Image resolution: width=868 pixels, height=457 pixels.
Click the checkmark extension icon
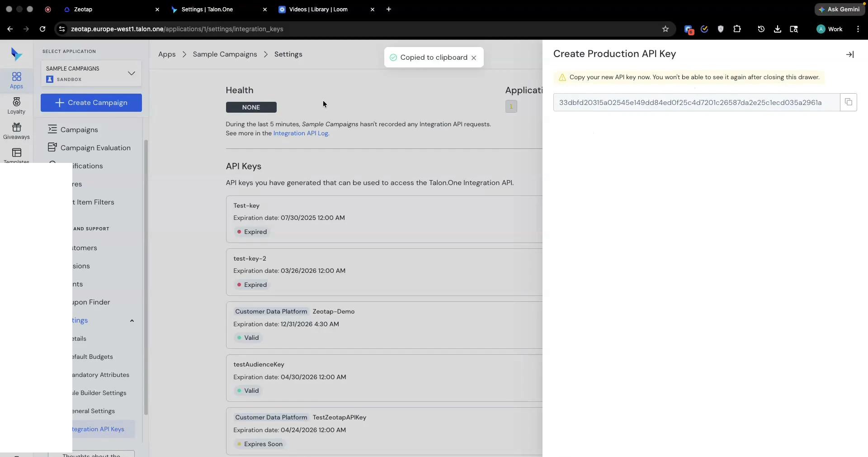[x=704, y=29]
